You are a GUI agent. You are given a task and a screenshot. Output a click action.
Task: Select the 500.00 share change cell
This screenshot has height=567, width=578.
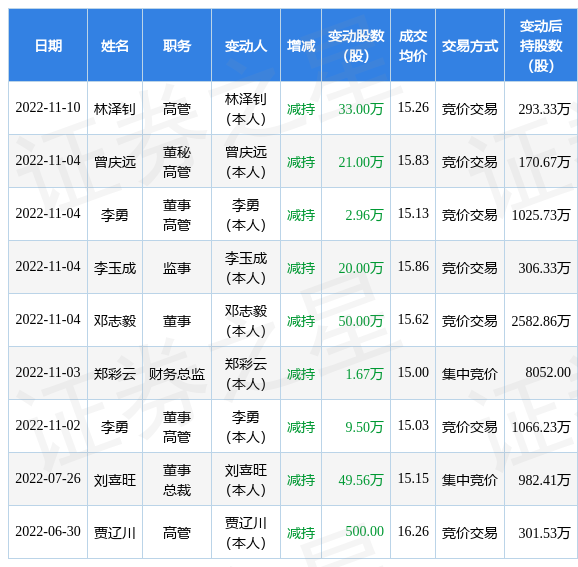356,532
